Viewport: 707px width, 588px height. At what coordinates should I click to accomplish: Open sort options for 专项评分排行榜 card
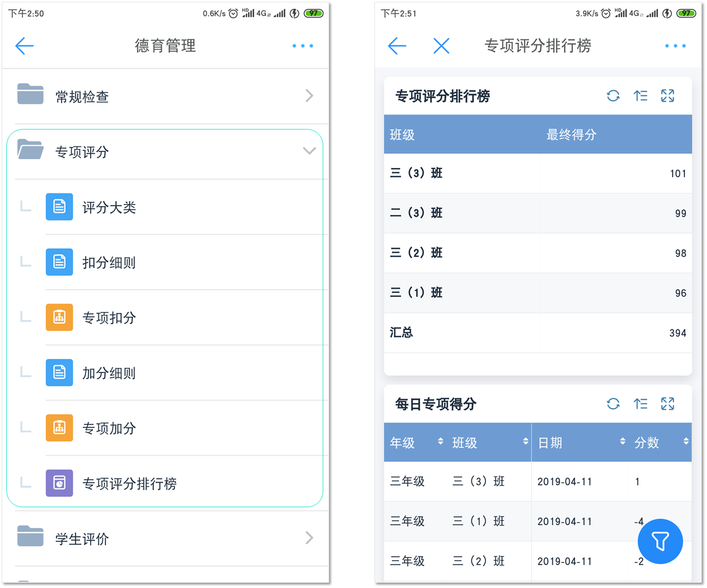(641, 96)
